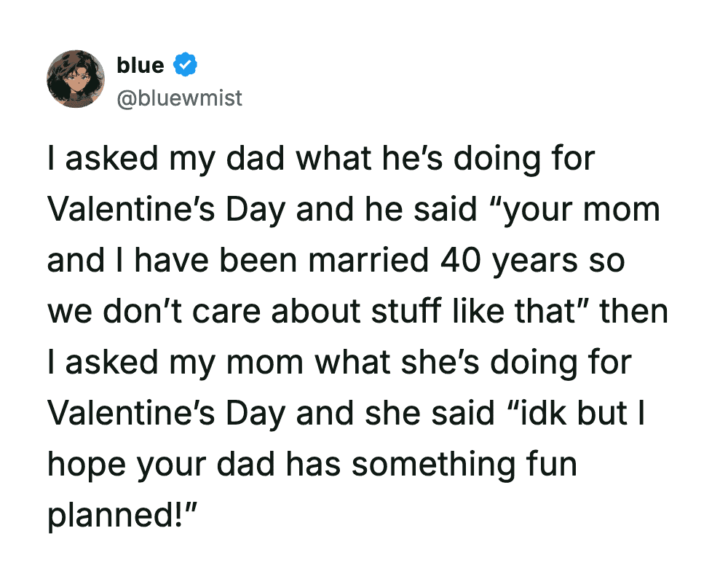Open the @bluewmist handle link
728x587 pixels.
pyautogui.click(x=179, y=97)
